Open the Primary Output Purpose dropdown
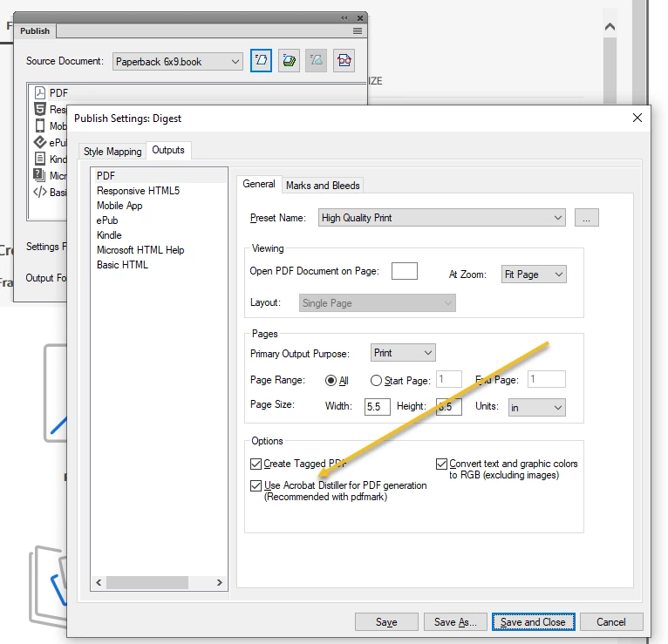 click(x=403, y=352)
